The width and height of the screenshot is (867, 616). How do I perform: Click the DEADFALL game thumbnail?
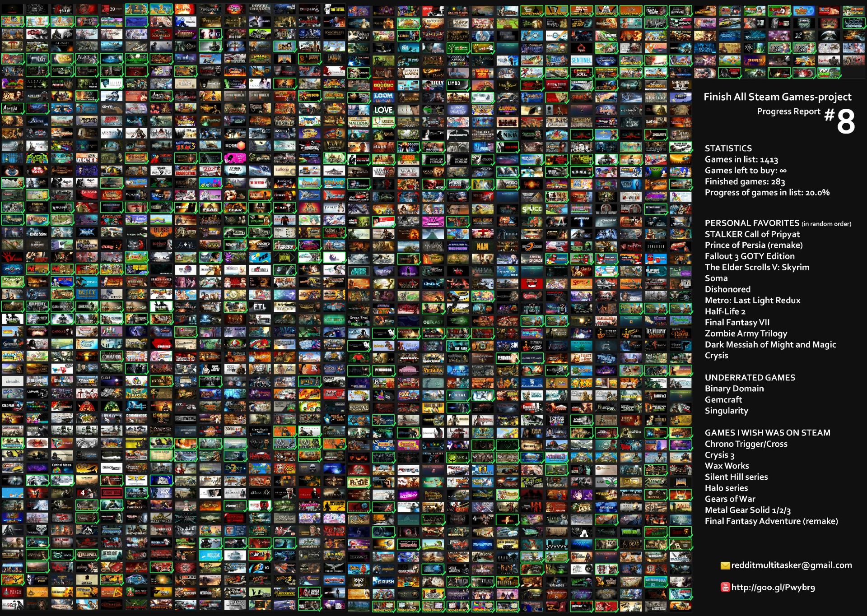(x=87, y=554)
